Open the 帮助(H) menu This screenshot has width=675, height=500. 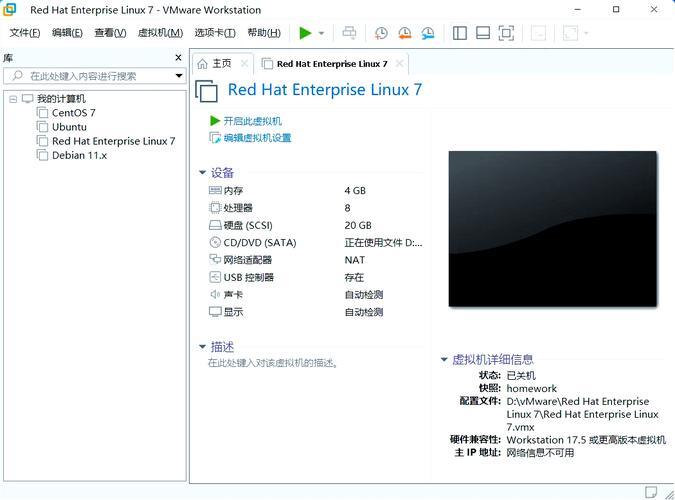264,33
